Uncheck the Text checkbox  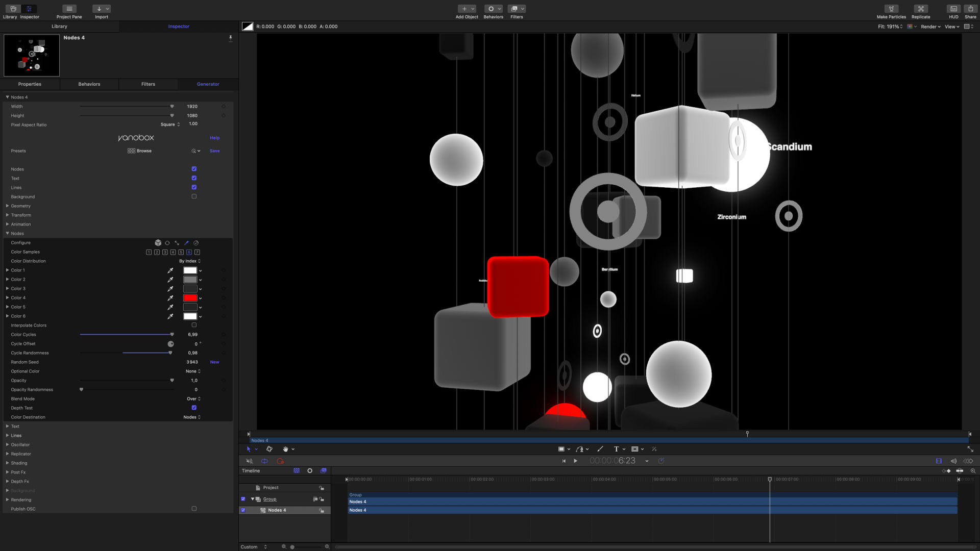pos(194,178)
